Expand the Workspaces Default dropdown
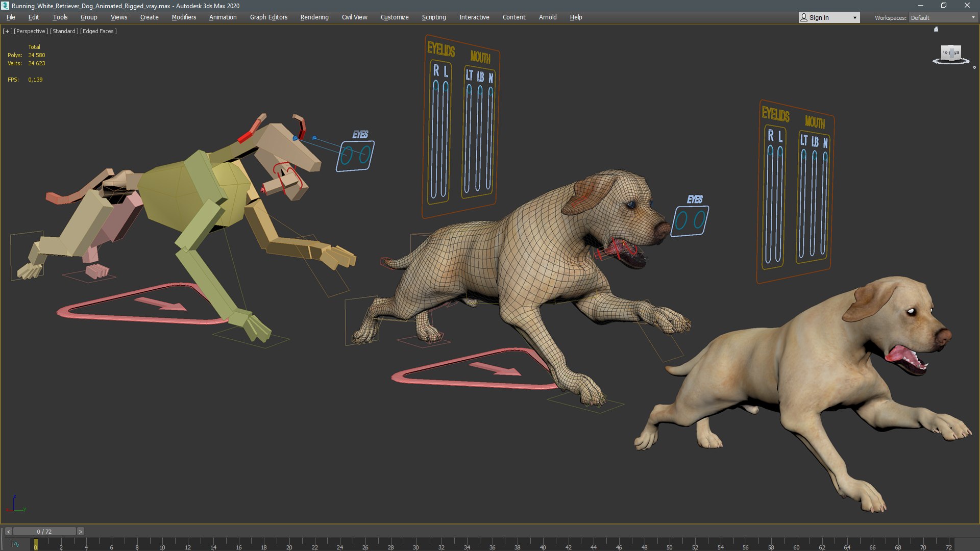The image size is (980, 551). click(943, 17)
